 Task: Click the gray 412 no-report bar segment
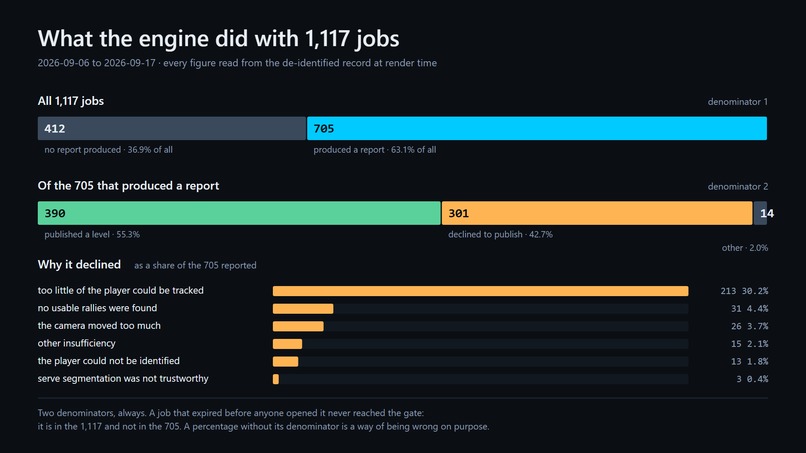pos(172,128)
